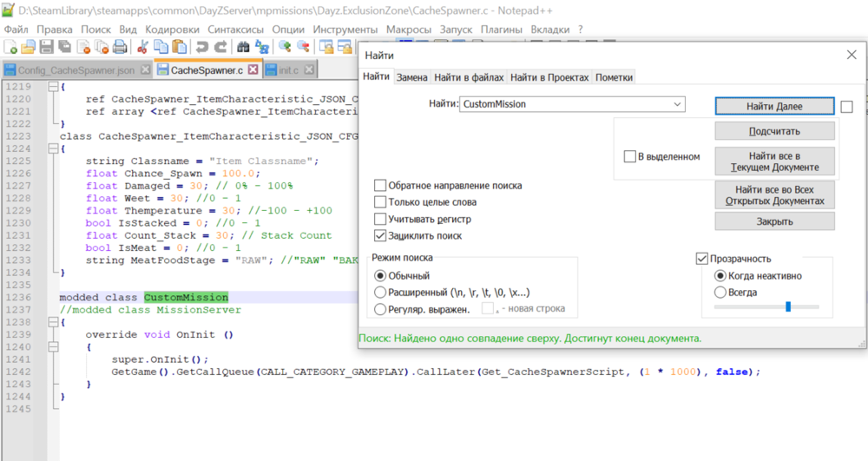Print the document with printer icon
This screenshot has height=461, width=868.
coord(120,47)
